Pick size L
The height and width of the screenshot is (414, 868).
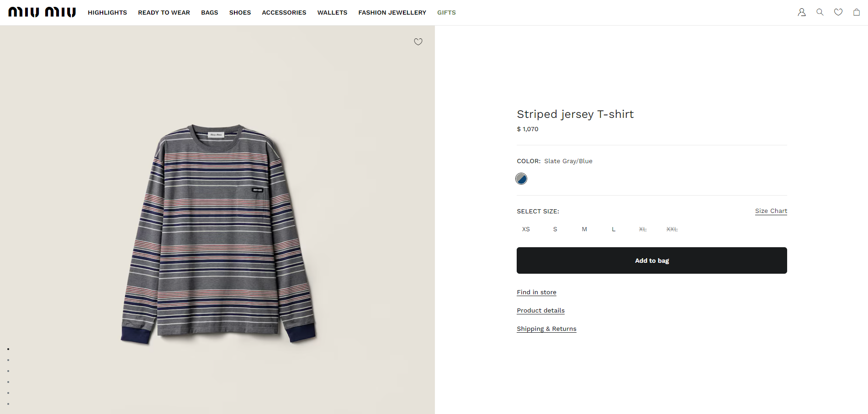click(614, 229)
